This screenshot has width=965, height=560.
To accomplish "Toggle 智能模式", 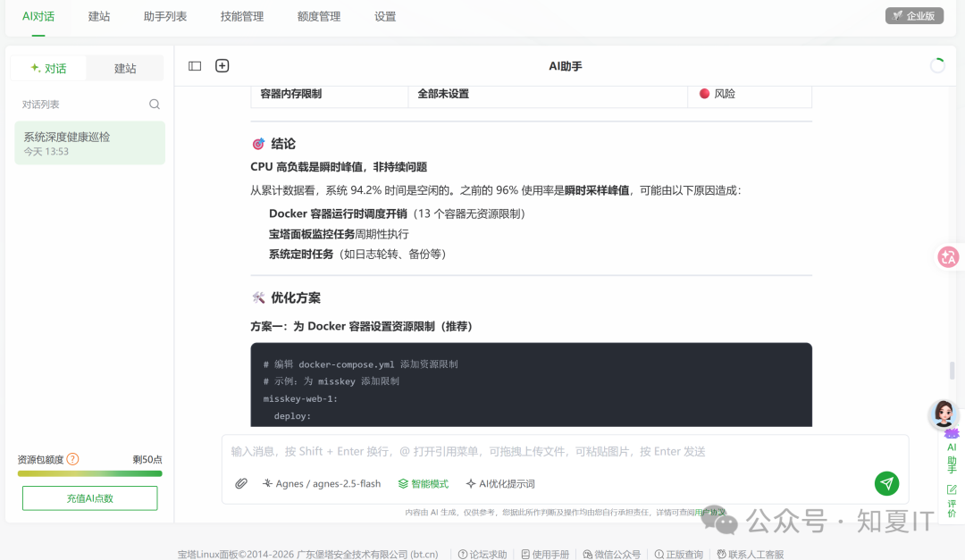I will pyautogui.click(x=423, y=484).
